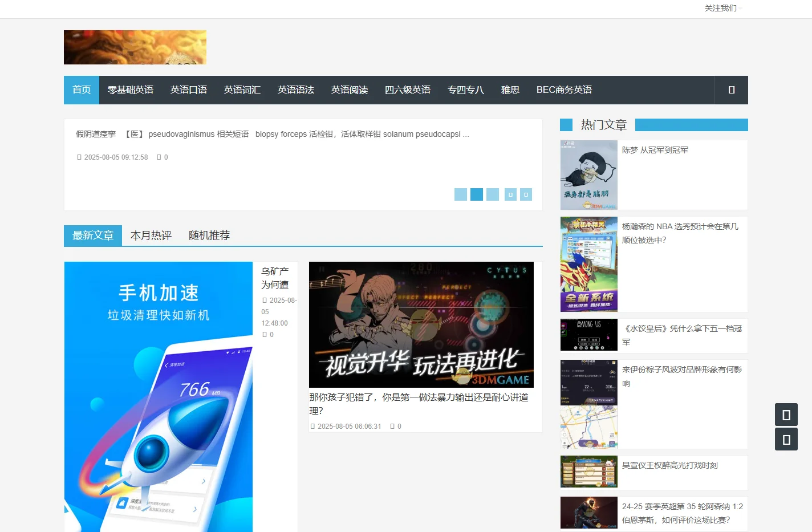Screen dimensions: 812x532
Task: Select the first carousel slide indicator
Action: [x=461, y=194]
